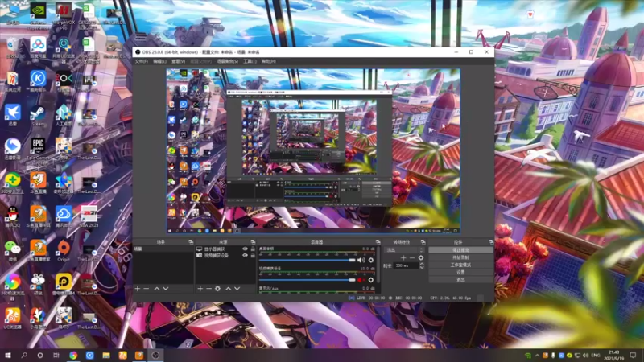This screenshot has width=644, height=362.
Task: Click Stop Streaming button
Action: [460, 250]
